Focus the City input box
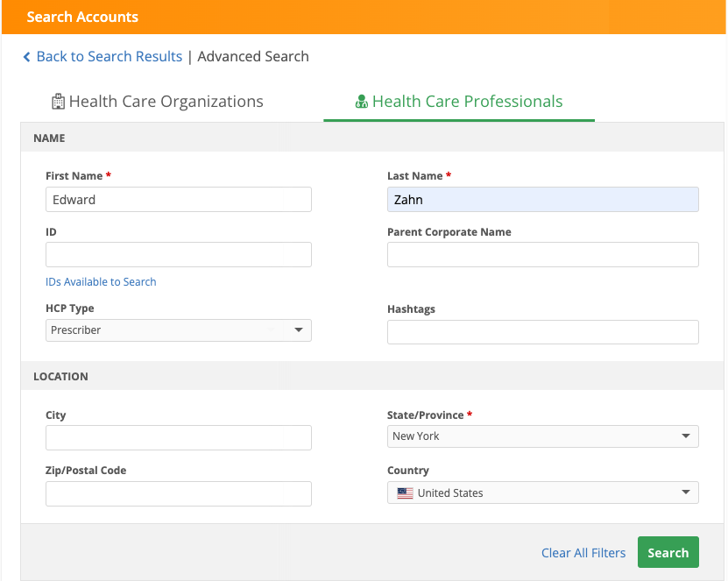This screenshot has height=581, width=728. 178,438
